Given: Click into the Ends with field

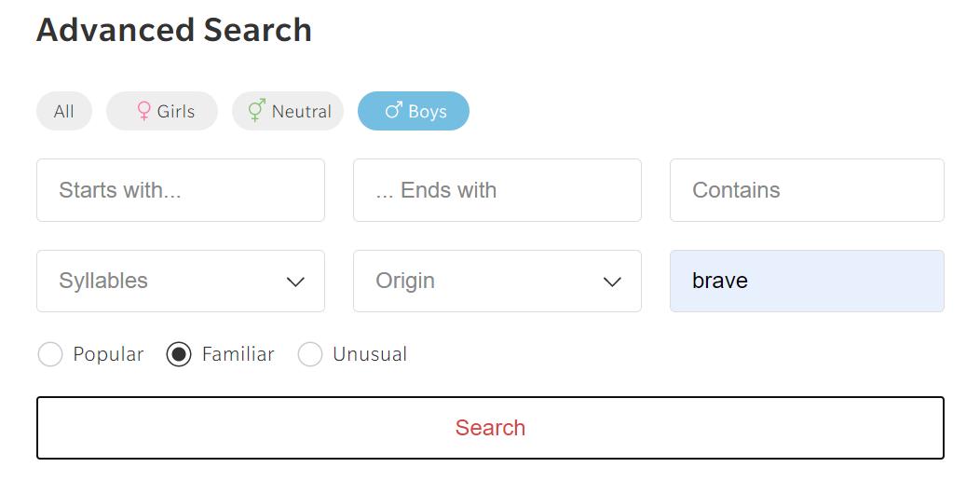Looking at the screenshot, I should coord(497,190).
